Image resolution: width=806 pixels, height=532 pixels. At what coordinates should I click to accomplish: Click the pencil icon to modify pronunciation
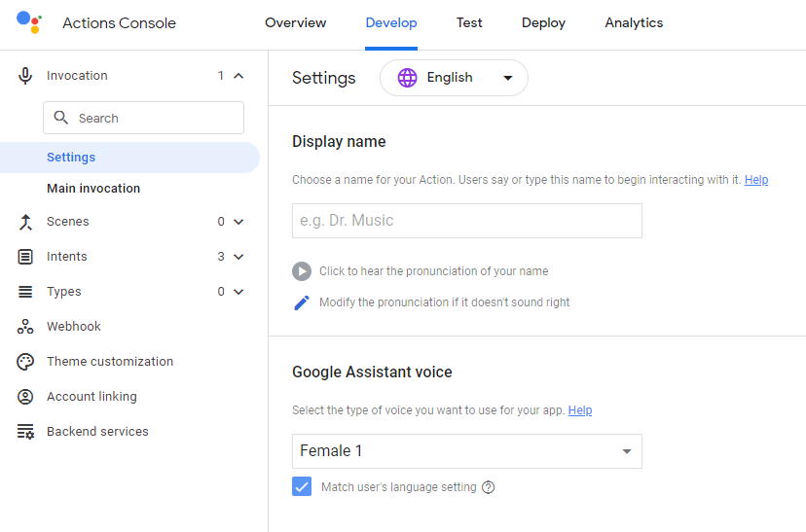(x=302, y=302)
